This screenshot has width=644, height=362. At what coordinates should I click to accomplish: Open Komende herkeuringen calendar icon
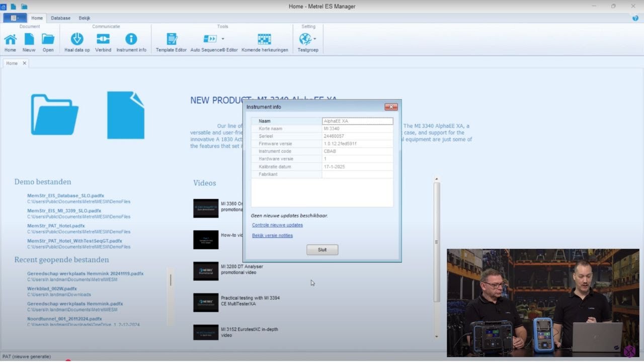point(265,42)
